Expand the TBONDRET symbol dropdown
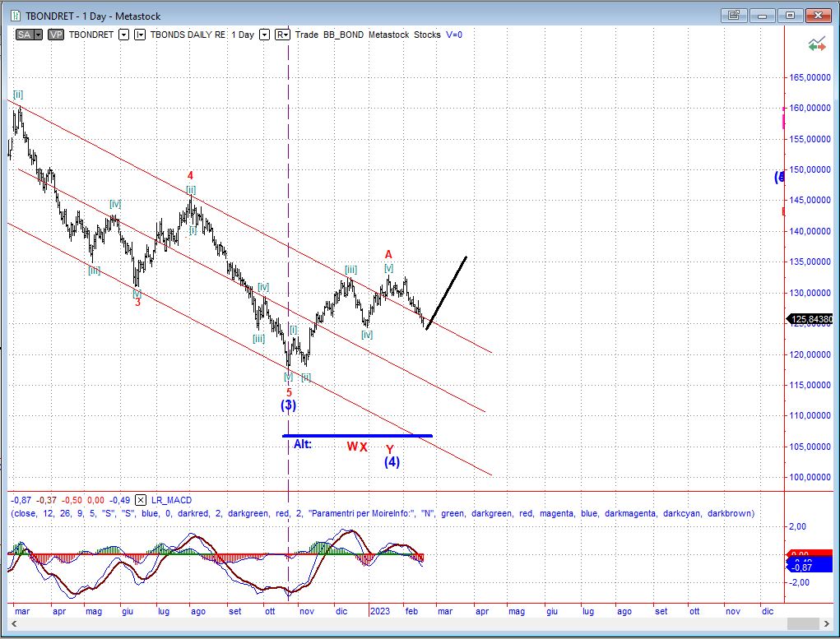Image resolution: width=840 pixels, height=639 pixels. click(x=123, y=35)
